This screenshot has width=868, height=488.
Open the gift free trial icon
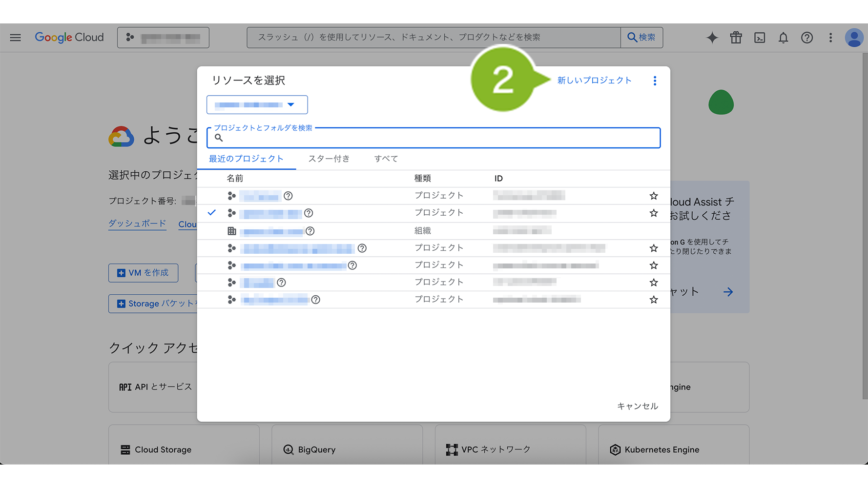pos(736,38)
